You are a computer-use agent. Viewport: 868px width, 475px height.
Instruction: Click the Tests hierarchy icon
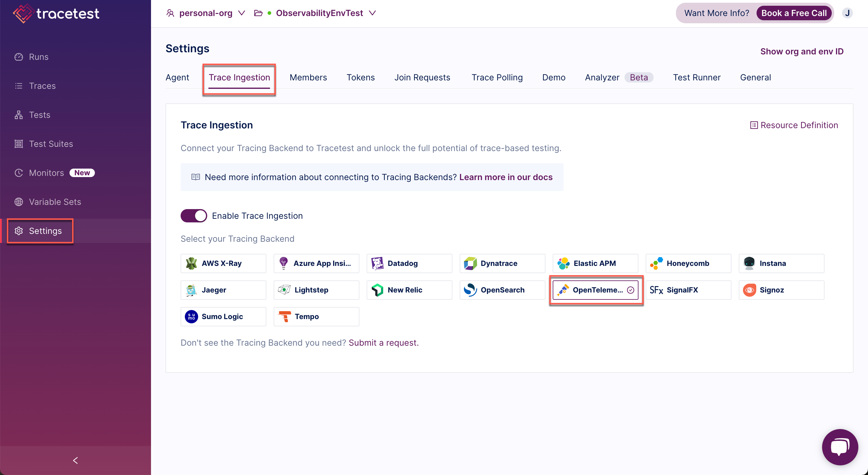pos(18,115)
